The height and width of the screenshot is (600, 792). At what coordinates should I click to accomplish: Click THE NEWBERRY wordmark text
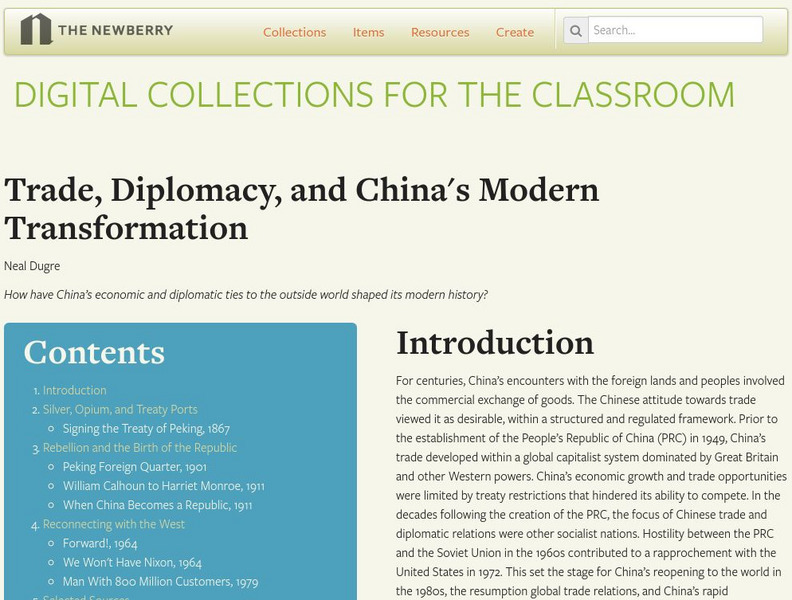[115, 30]
